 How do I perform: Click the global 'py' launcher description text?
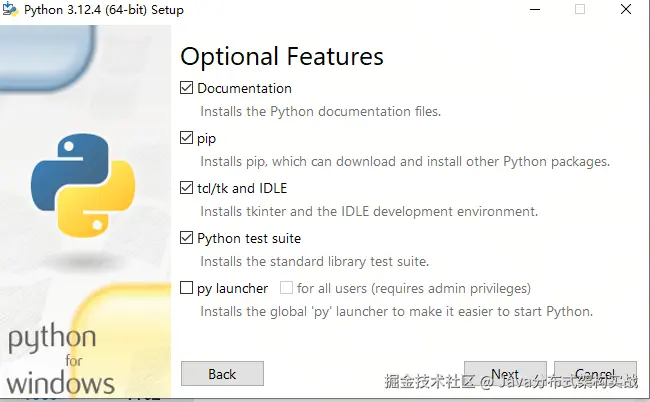pos(396,311)
